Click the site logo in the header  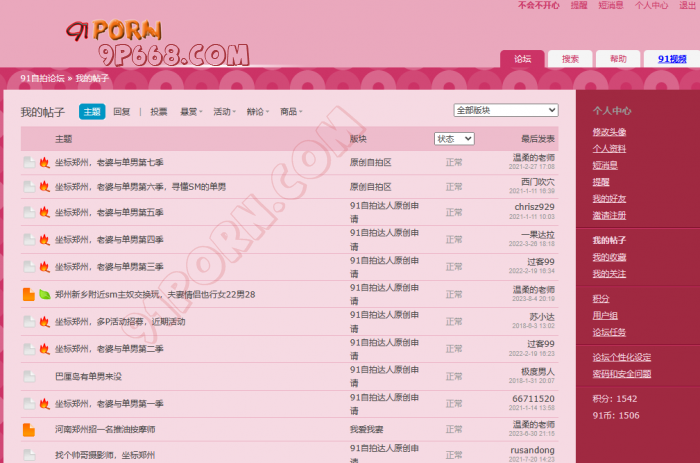click(x=157, y=41)
